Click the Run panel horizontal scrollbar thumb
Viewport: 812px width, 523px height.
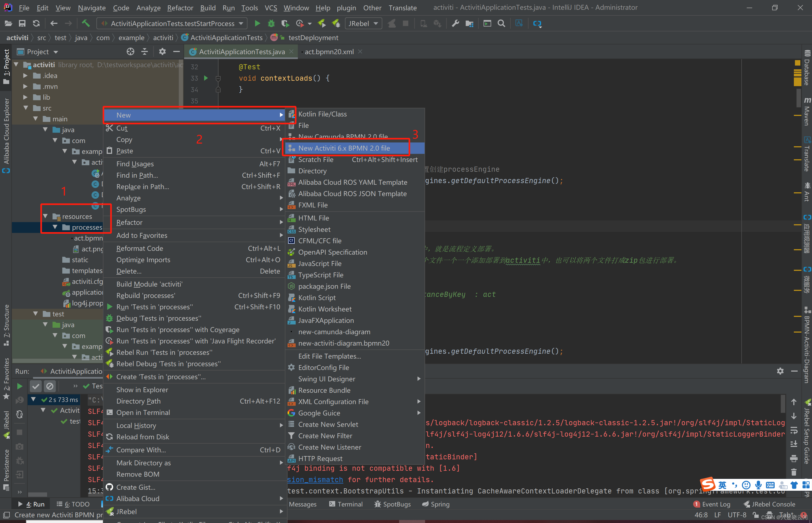(x=37, y=494)
